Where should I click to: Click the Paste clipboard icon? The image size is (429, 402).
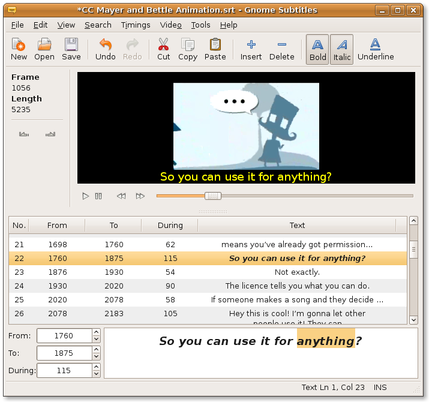[215, 45]
